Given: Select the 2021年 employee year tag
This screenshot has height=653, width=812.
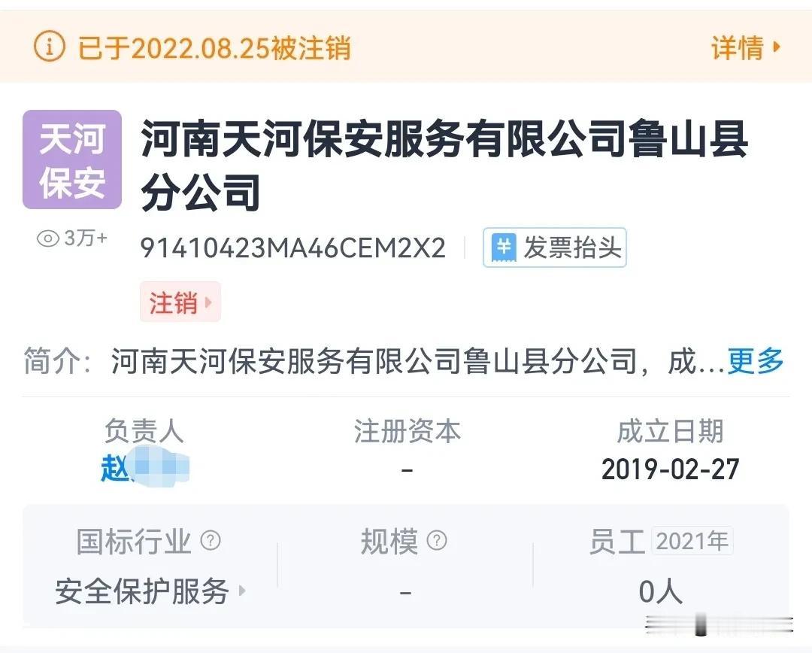Looking at the screenshot, I should [692, 541].
